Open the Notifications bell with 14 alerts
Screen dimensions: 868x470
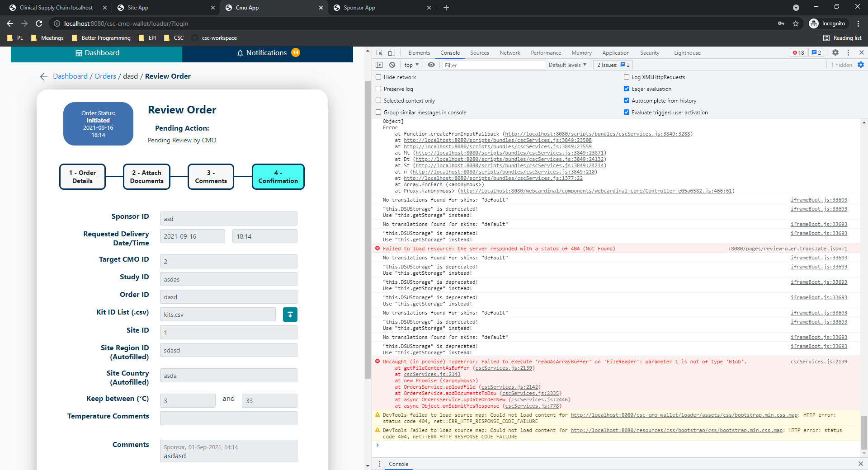(x=267, y=53)
